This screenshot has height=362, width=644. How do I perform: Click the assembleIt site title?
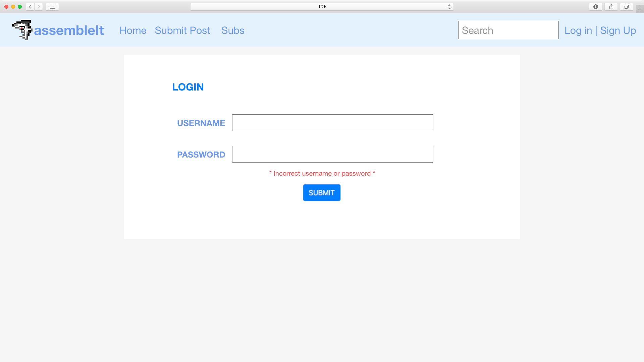click(69, 31)
